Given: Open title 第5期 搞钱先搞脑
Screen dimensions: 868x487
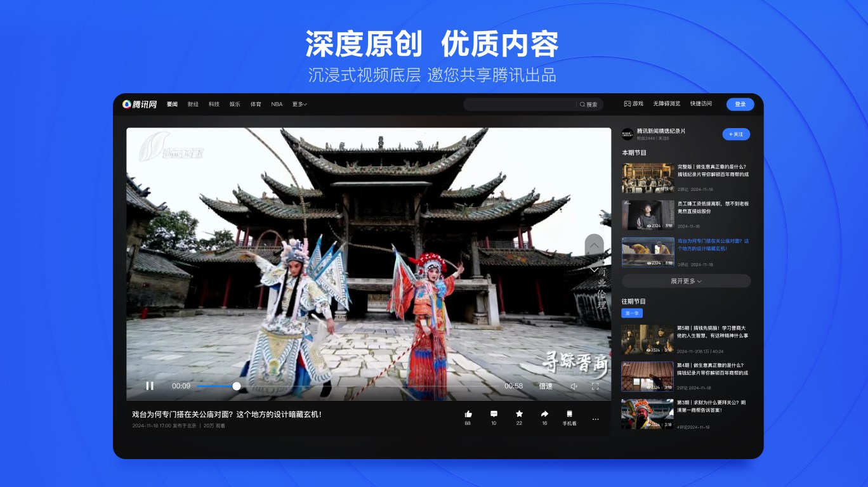Looking at the screenshot, I should point(713,332).
